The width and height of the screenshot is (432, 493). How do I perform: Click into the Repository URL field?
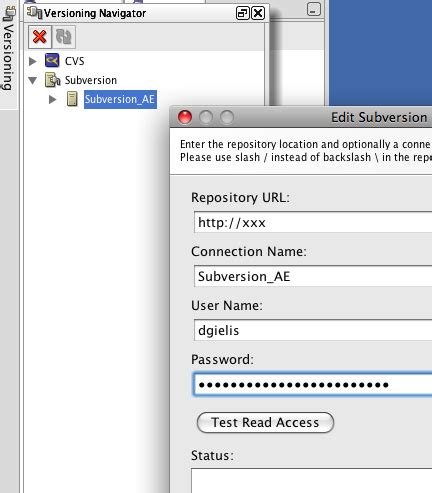(313, 222)
